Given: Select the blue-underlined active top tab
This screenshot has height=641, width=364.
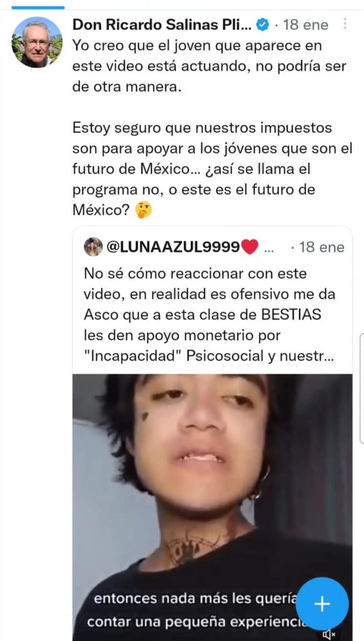Looking at the screenshot, I should click(38, 8).
